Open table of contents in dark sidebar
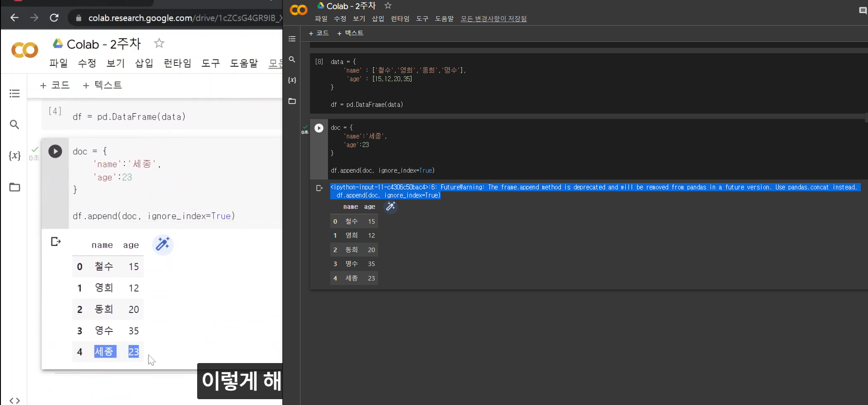Viewport: 868px width, 405px height. [x=292, y=39]
